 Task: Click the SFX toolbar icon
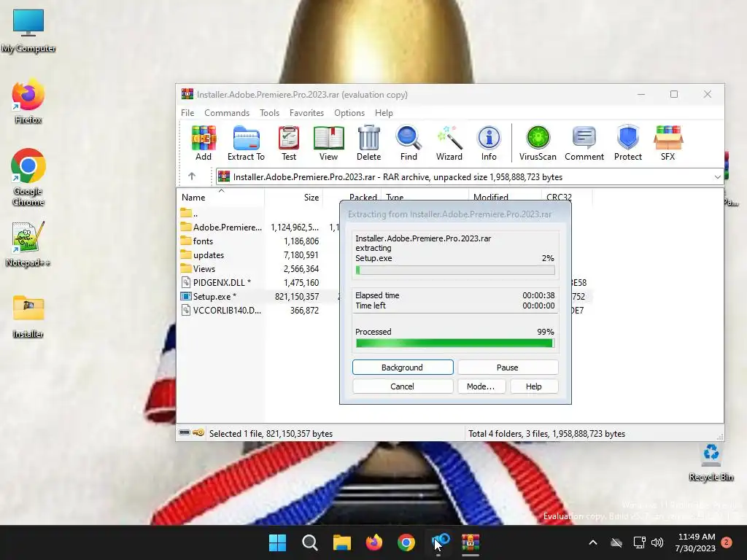point(668,143)
